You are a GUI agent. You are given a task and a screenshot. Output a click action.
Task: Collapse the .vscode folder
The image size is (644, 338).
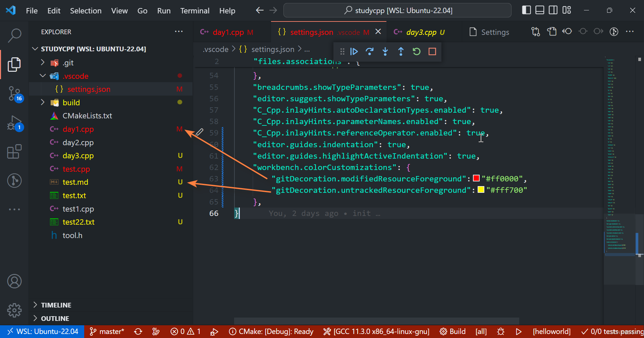43,76
